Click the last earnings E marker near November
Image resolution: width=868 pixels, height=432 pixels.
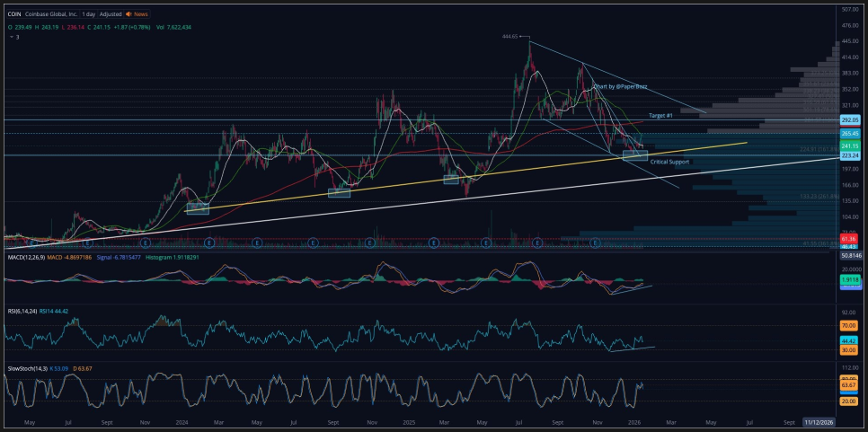coord(595,242)
